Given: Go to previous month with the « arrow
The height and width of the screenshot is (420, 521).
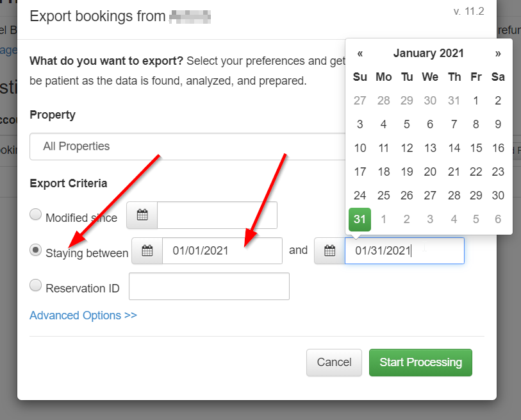Looking at the screenshot, I should 360,53.
